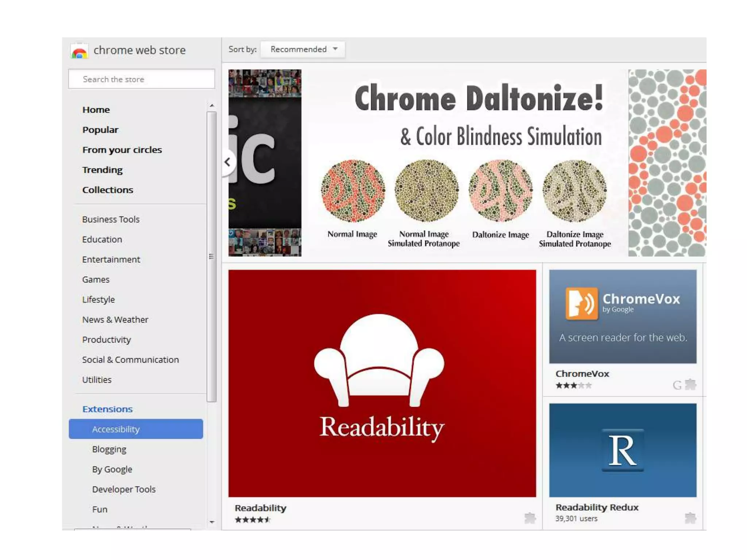Click puzzle piece icon on ChromeVox tile
The height and width of the screenshot is (560, 747).
690,385
